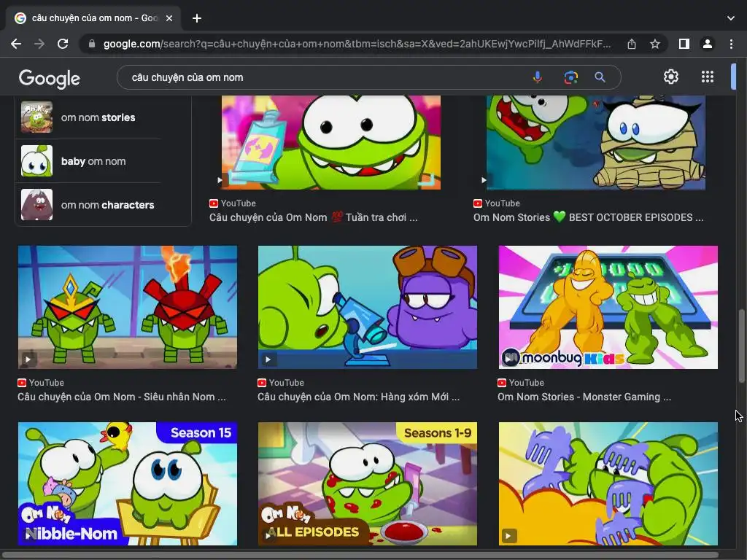Viewport: 747px width, 560px height.
Task: Select the 'baby om nom' suggestion
Action: pyautogui.click(x=93, y=161)
